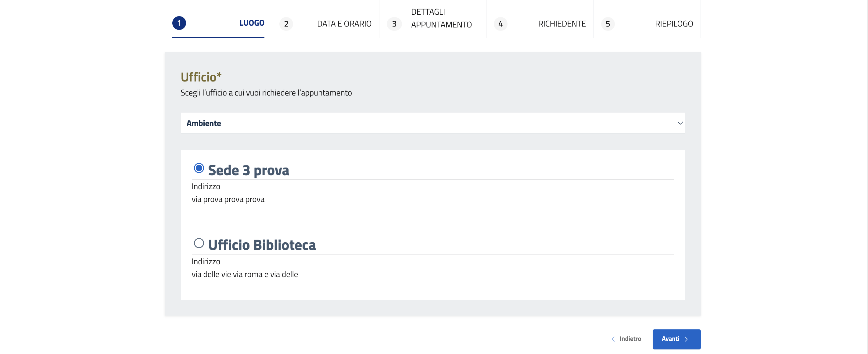Click the step 4 number circle
Screen dimensions: 868x354
point(500,24)
